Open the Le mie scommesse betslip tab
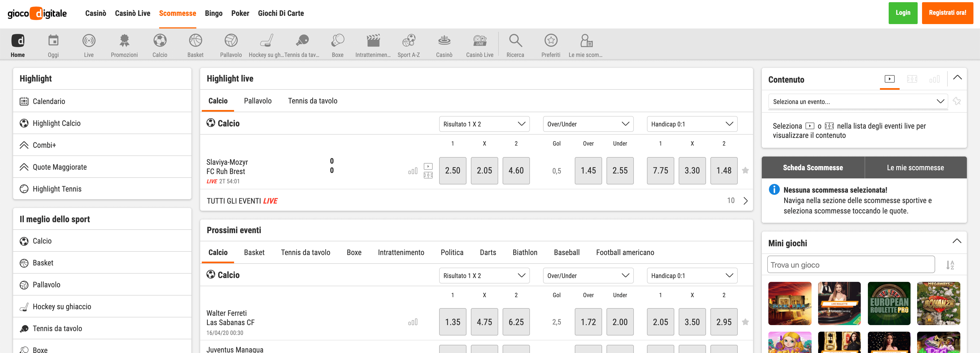This screenshot has height=353, width=980. (915, 167)
